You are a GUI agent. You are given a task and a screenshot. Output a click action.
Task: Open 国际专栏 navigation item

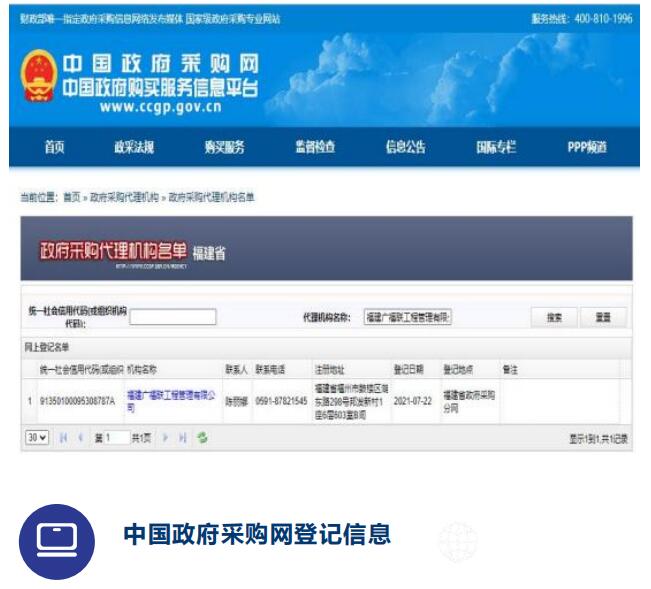click(496, 147)
